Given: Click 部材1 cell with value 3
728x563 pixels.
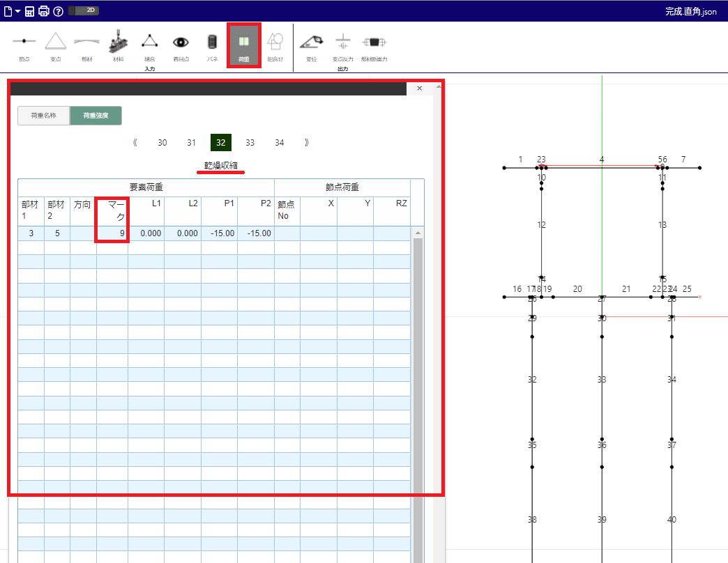Looking at the screenshot, I should click(31, 233).
